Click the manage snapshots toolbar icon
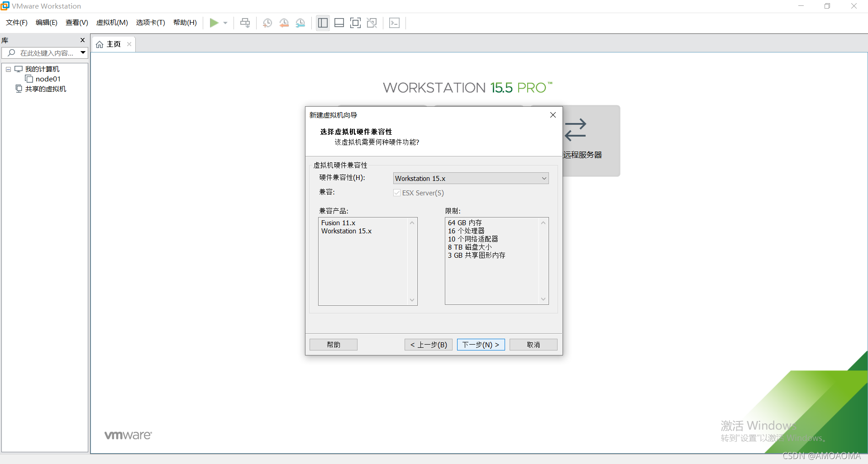 click(300, 23)
